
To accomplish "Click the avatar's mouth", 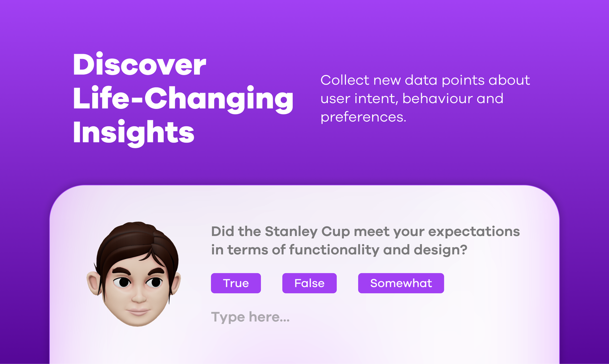I will click(138, 311).
